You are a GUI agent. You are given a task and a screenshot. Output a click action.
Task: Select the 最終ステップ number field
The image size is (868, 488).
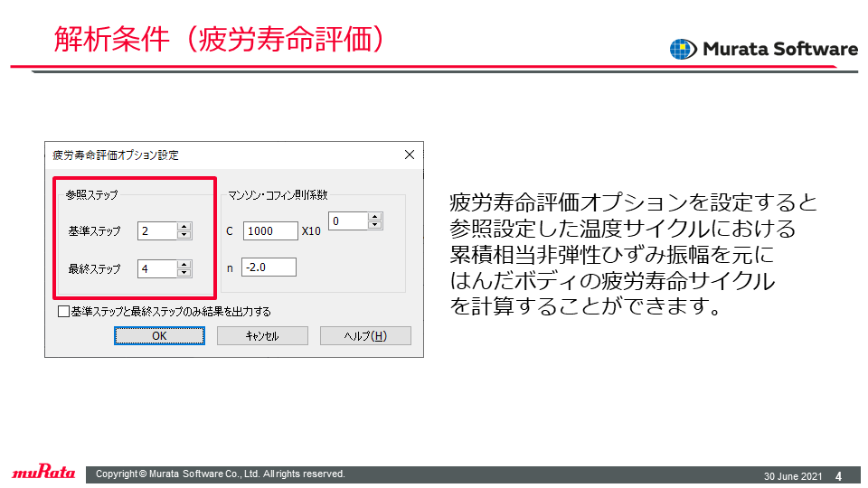[x=157, y=269]
